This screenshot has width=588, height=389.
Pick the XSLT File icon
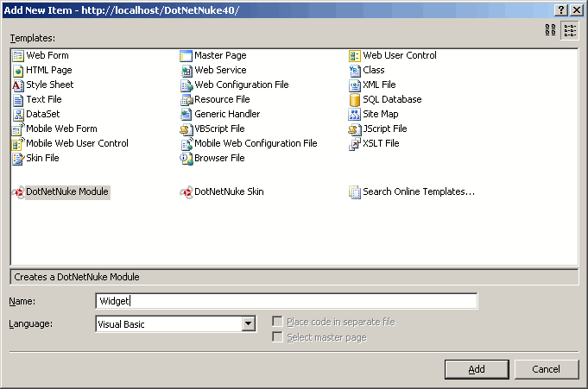click(354, 143)
